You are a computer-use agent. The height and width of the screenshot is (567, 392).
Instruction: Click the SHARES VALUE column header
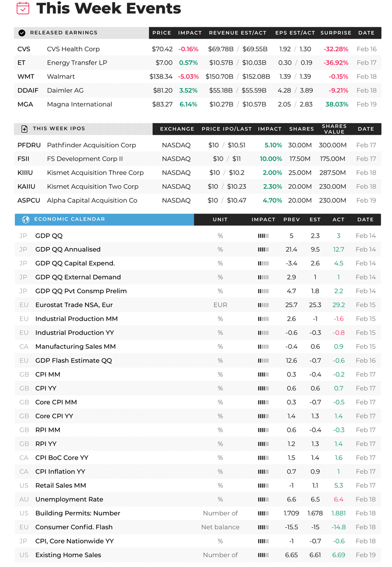click(x=334, y=129)
